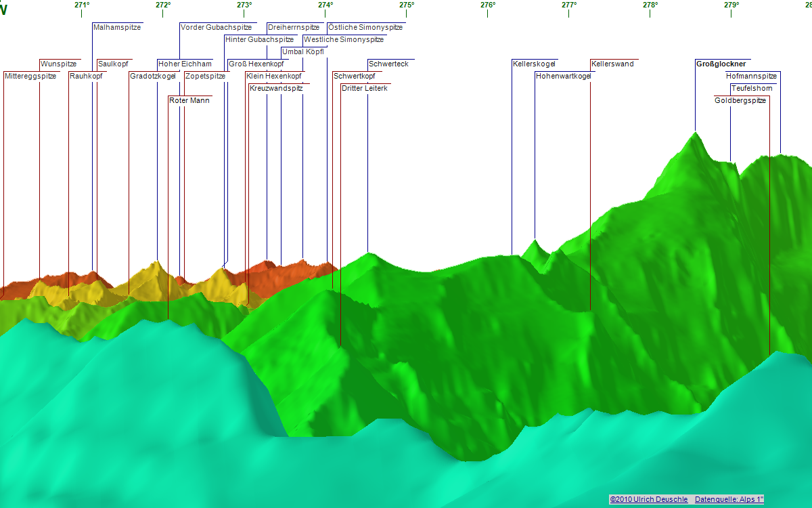This screenshot has width=812, height=508.
Task: Select the Kellerskogel label
Action: click(x=535, y=64)
